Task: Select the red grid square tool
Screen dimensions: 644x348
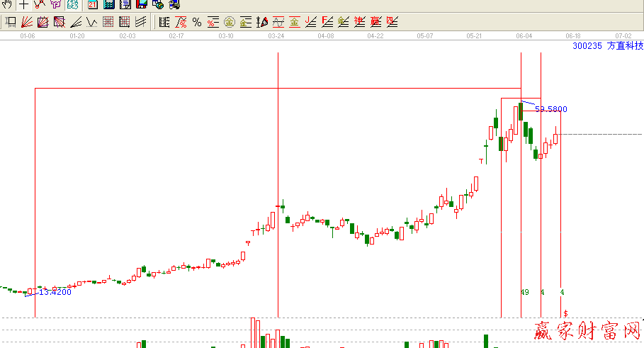Action: pos(107,22)
